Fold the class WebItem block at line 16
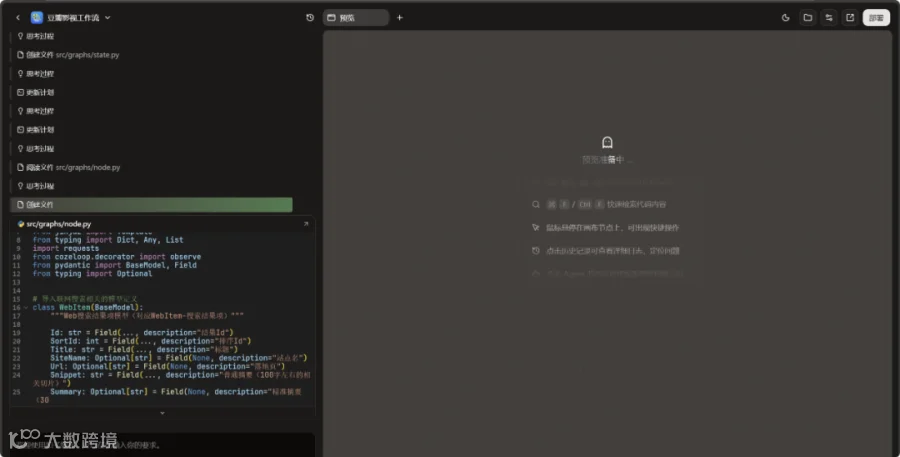This screenshot has height=457, width=900. (x=26, y=308)
